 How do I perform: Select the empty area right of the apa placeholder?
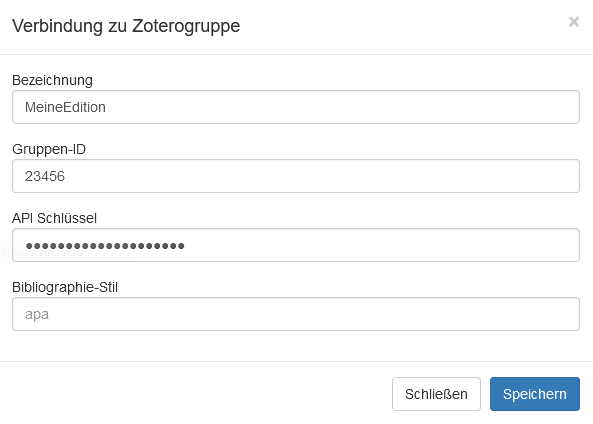[x=314, y=314]
